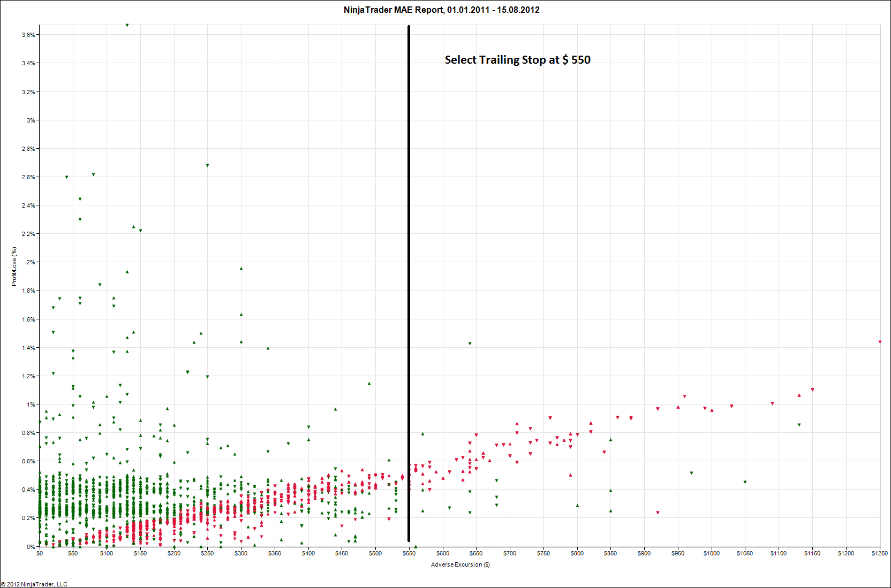Click the "1,2%" y-axis tick label
The width and height of the screenshot is (891, 588).
point(28,376)
